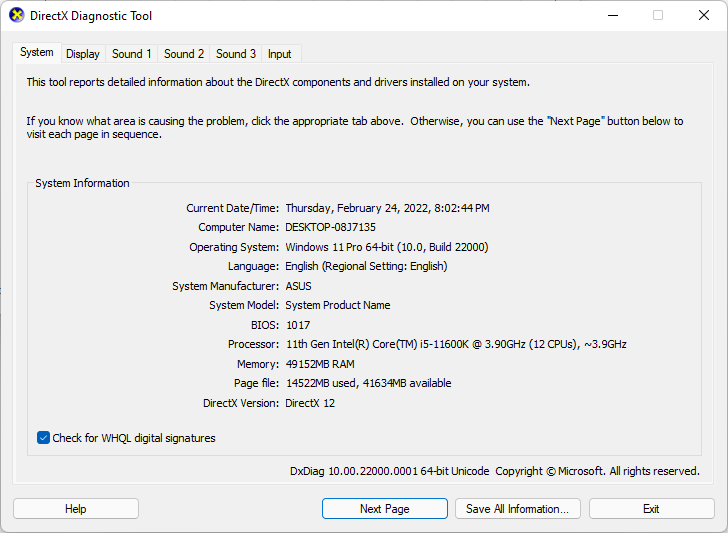Close the DirectX Diagnostic Tool window

704,15
